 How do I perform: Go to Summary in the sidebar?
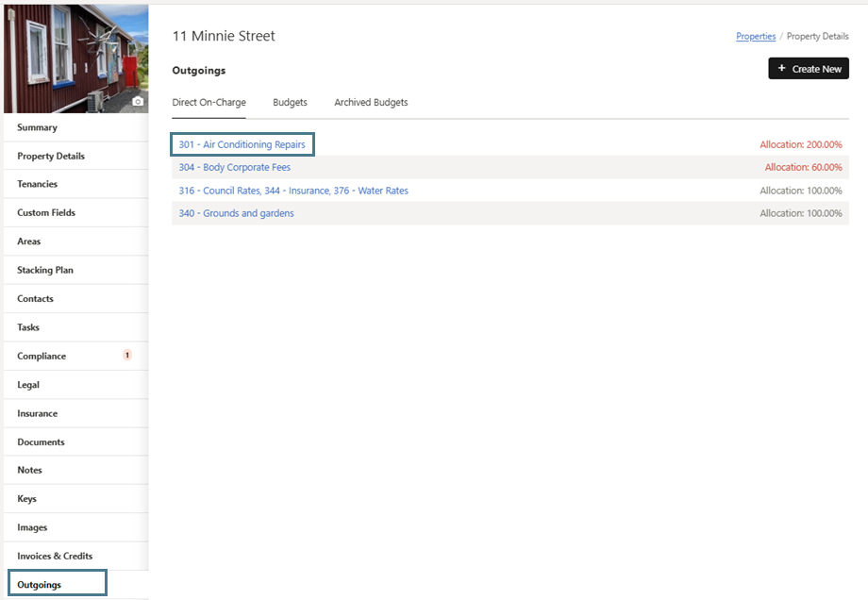coord(37,127)
